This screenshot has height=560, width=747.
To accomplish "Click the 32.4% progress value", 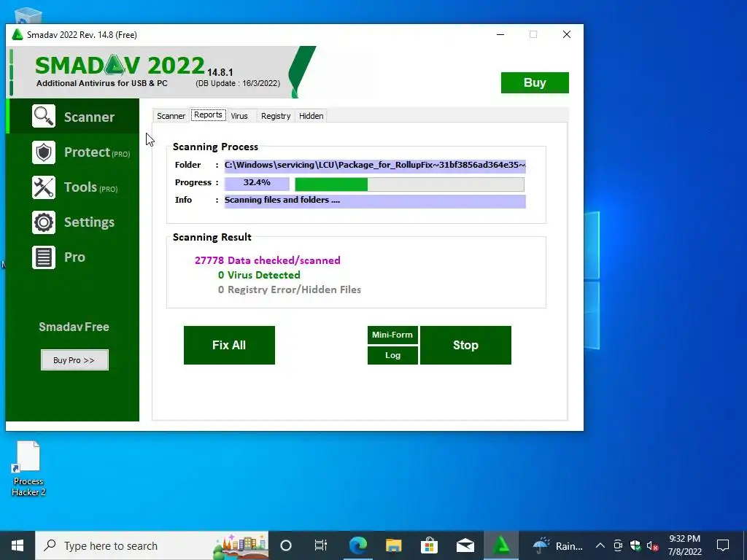I will (257, 183).
